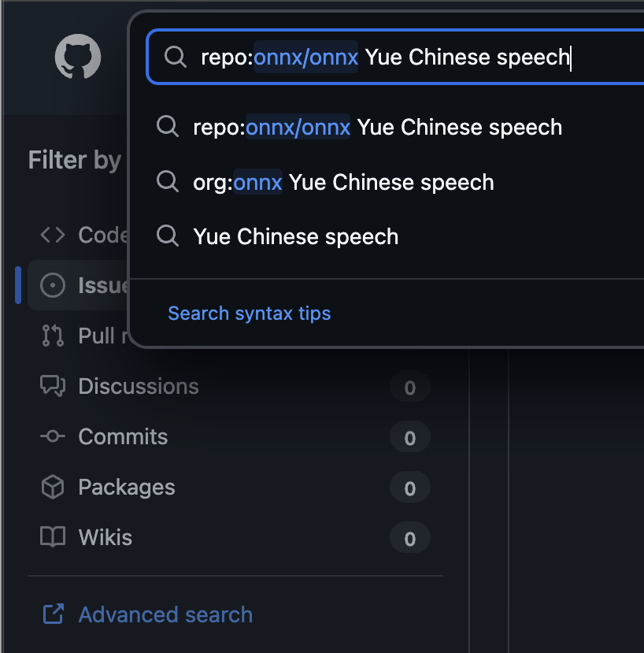Select the org:onnx Yue Chinese speech suggestion
The width and height of the screenshot is (644, 653).
[343, 182]
